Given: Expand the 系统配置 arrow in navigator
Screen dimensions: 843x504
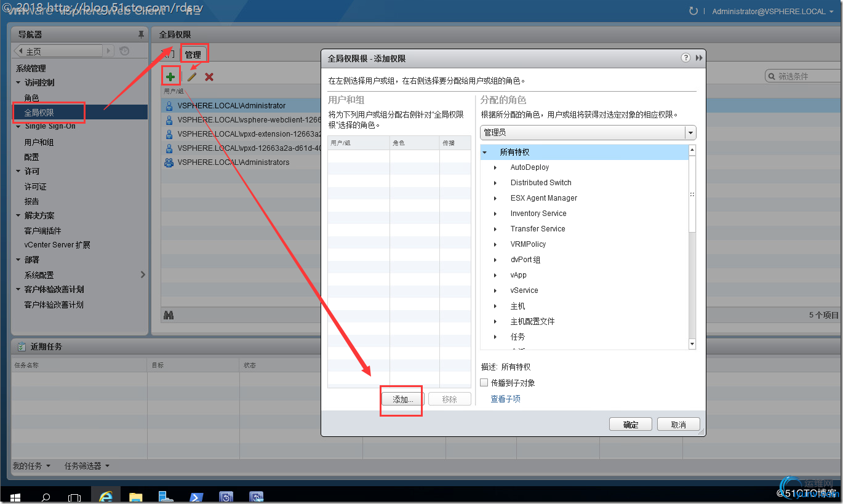Looking at the screenshot, I should [143, 274].
